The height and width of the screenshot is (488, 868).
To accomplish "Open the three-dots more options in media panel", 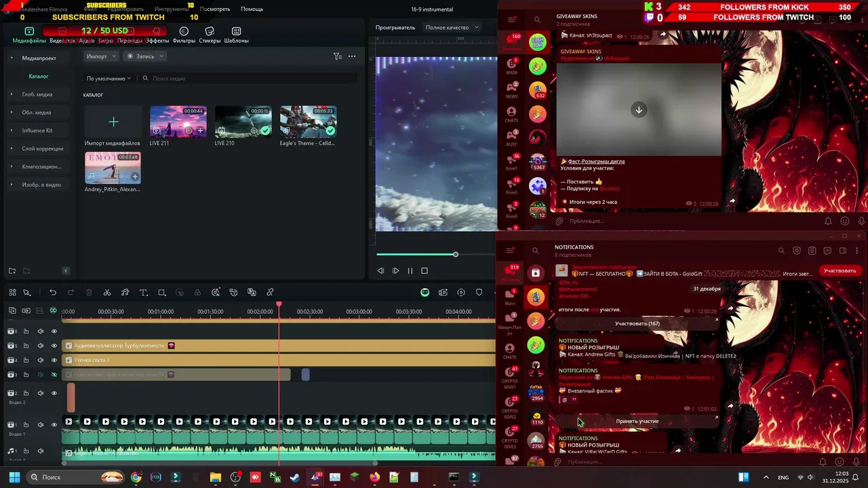I will pos(352,56).
